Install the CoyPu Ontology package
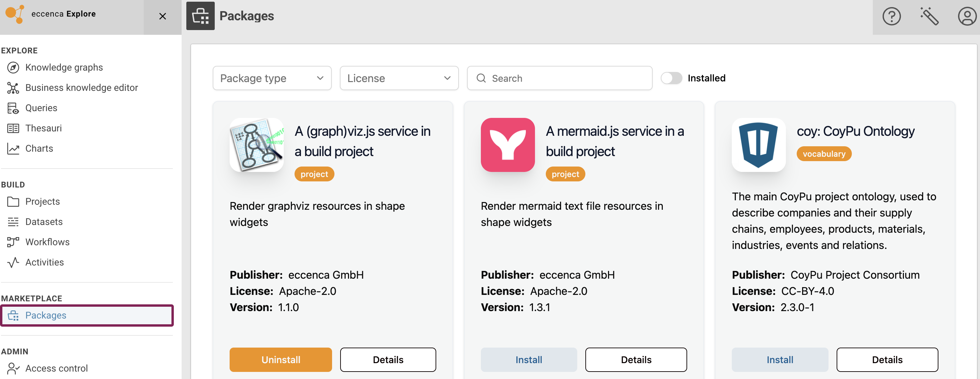980x379 pixels. pos(780,360)
